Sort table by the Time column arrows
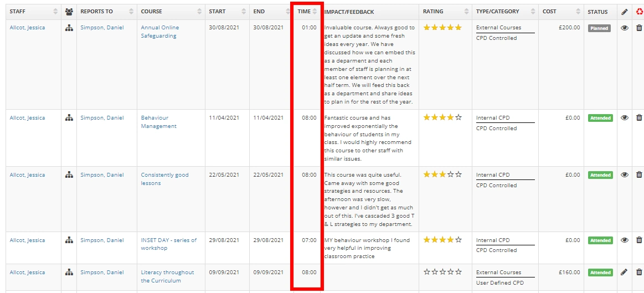This screenshot has width=644, height=293. [315, 12]
